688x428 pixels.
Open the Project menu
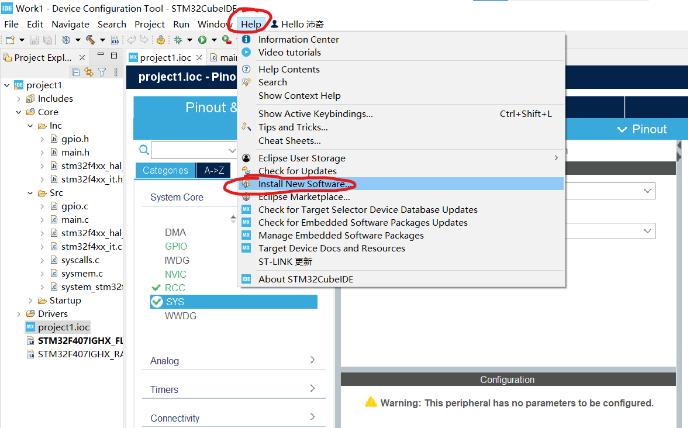[149, 24]
